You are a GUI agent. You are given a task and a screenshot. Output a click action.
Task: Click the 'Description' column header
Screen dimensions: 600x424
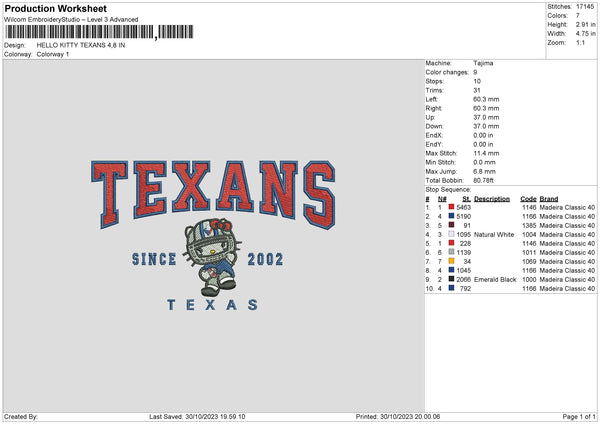pos(492,199)
